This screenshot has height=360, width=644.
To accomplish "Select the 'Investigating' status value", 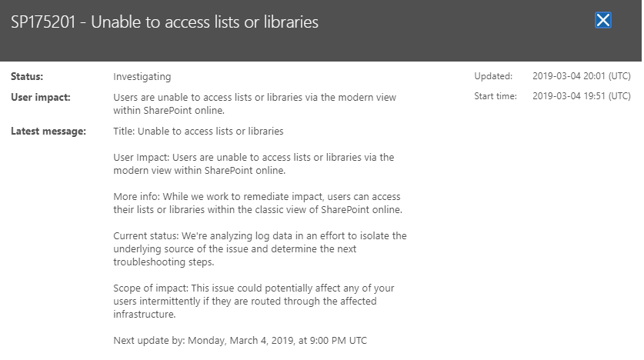I will [142, 77].
